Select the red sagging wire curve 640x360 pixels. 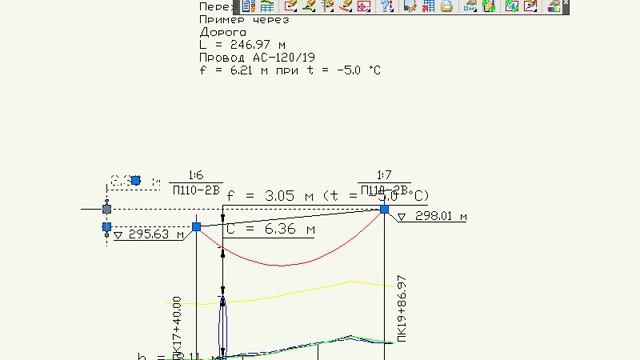(x=282, y=266)
